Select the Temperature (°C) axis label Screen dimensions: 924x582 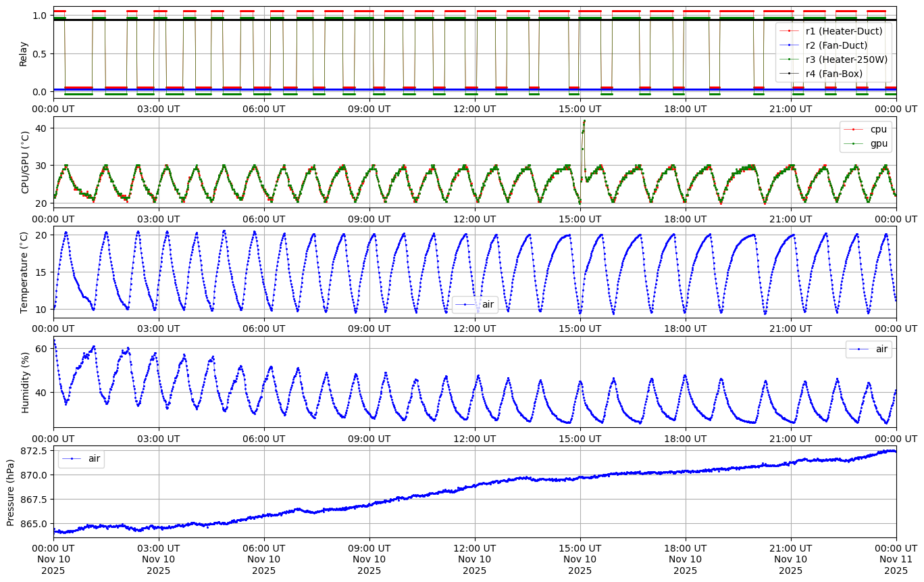point(24,272)
